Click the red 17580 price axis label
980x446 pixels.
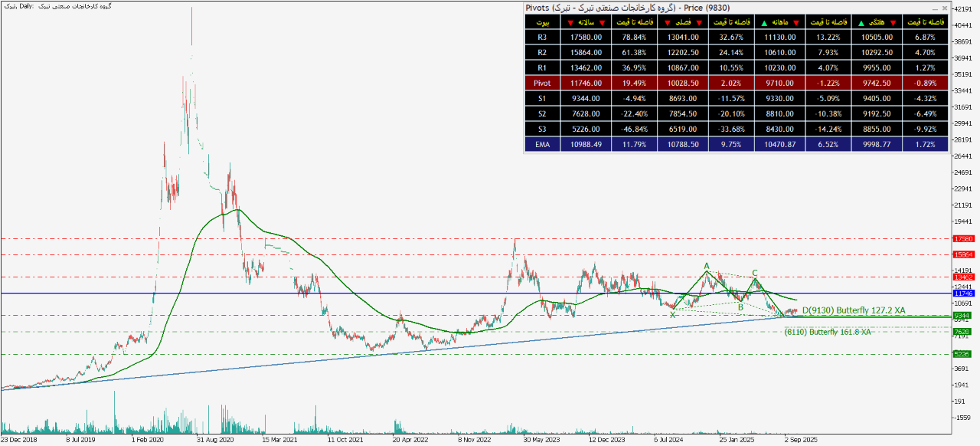[x=962, y=239]
